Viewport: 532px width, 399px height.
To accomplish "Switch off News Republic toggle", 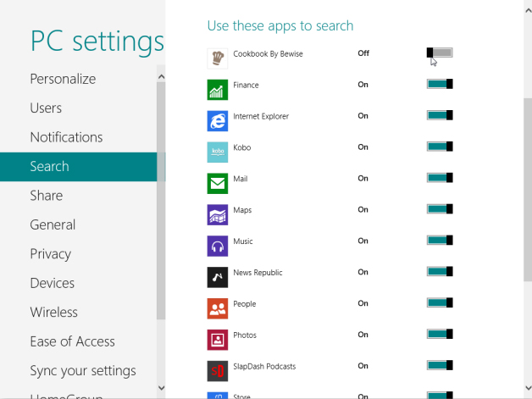I will coord(440,271).
